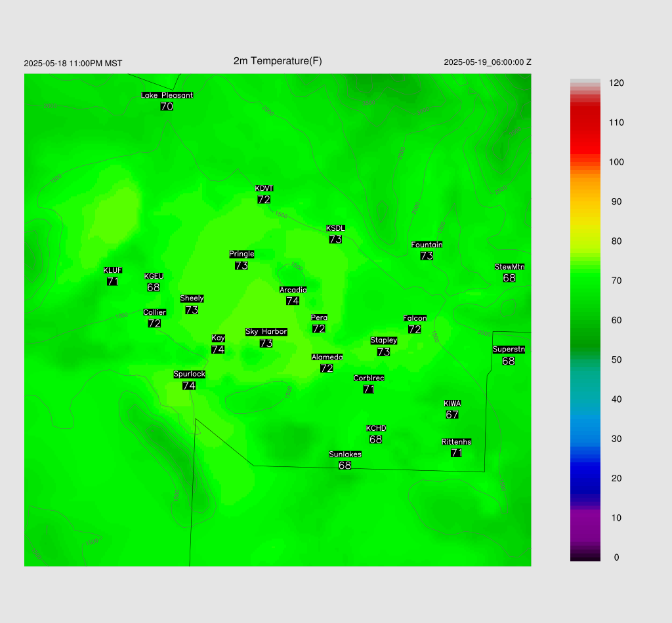Click the 70 tick label on the color scale
This screenshot has height=623, width=672.
[616, 281]
